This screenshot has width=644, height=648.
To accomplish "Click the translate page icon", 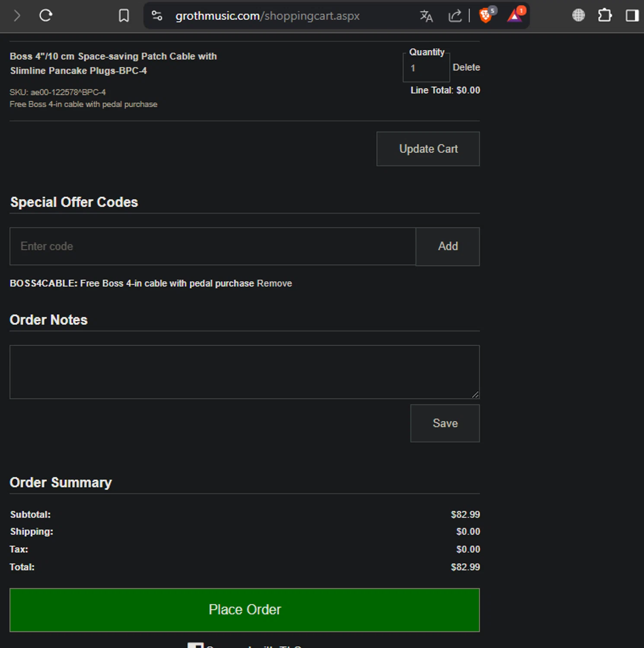I will pos(426,16).
